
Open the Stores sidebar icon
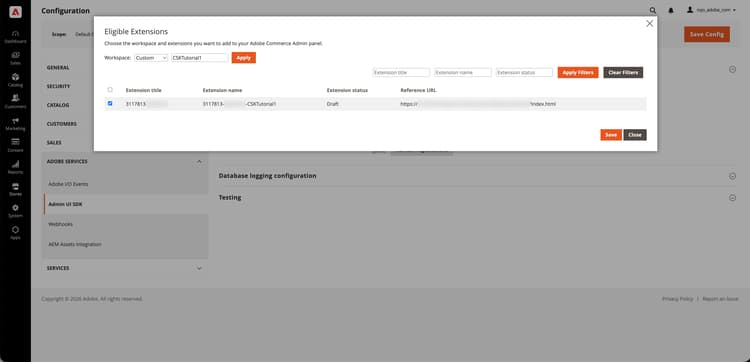point(15,189)
